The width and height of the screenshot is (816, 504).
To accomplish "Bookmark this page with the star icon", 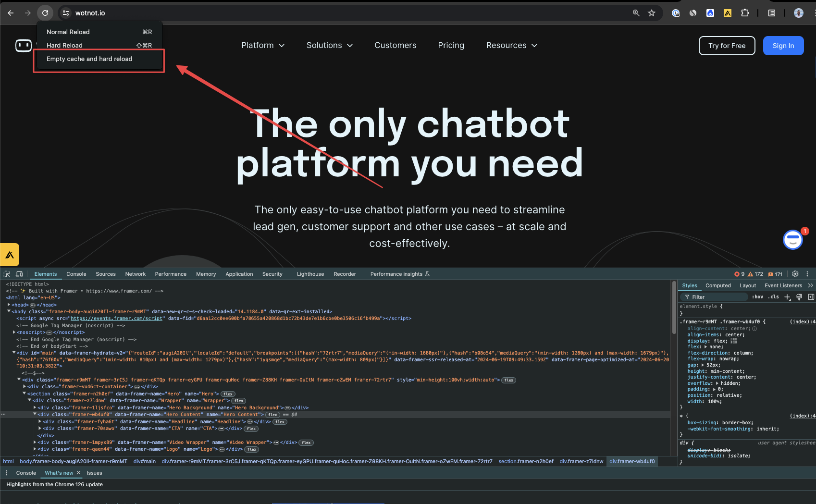I will (652, 13).
